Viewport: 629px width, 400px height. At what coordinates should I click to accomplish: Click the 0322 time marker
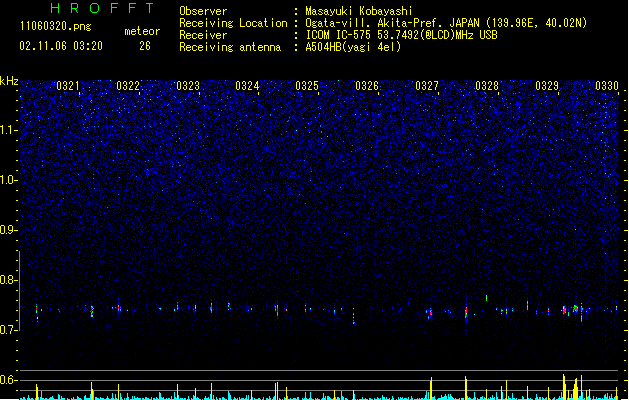(128, 86)
